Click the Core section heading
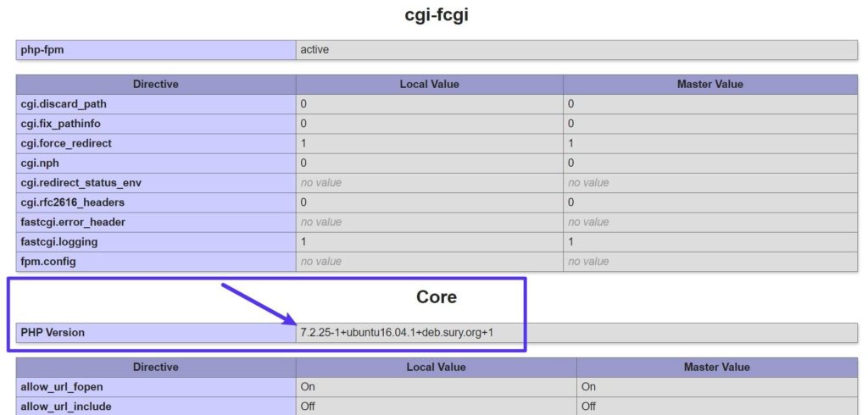The height and width of the screenshot is (415, 868). coord(437,297)
